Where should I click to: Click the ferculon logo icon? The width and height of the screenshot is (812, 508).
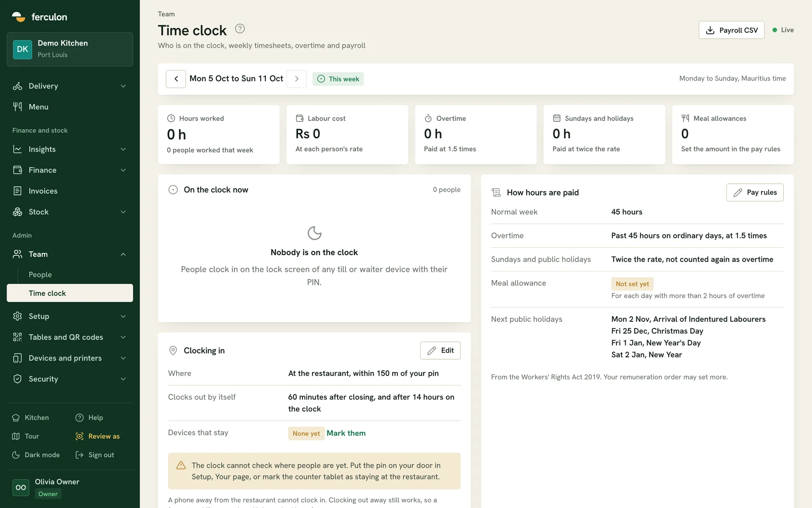(x=19, y=17)
